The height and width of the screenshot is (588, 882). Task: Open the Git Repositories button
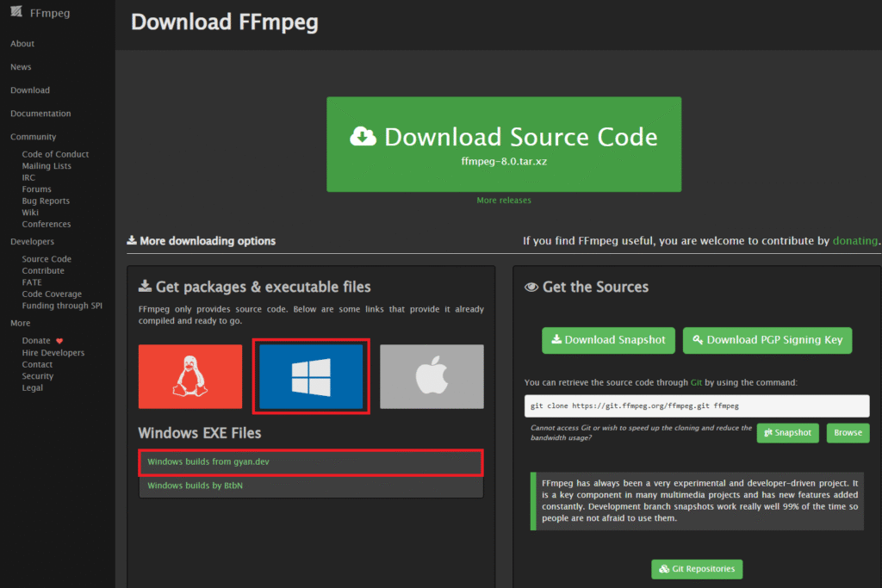(697, 569)
